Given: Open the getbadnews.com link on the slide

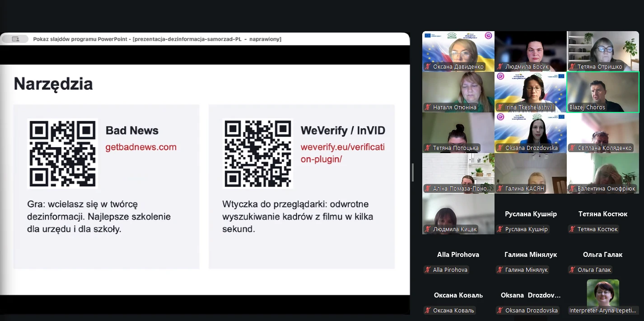Looking at the screenshot, I should pyautogui.click(x=141, y=147).
